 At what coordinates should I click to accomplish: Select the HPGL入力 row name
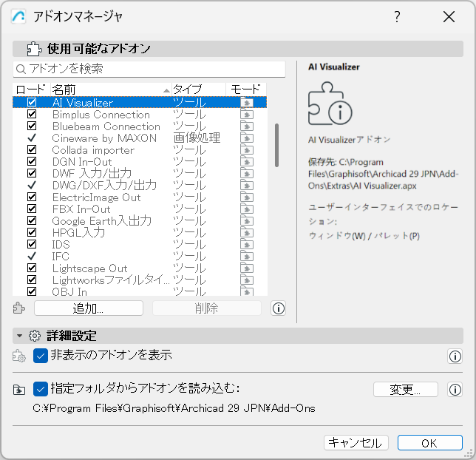[x=78, y=233]
